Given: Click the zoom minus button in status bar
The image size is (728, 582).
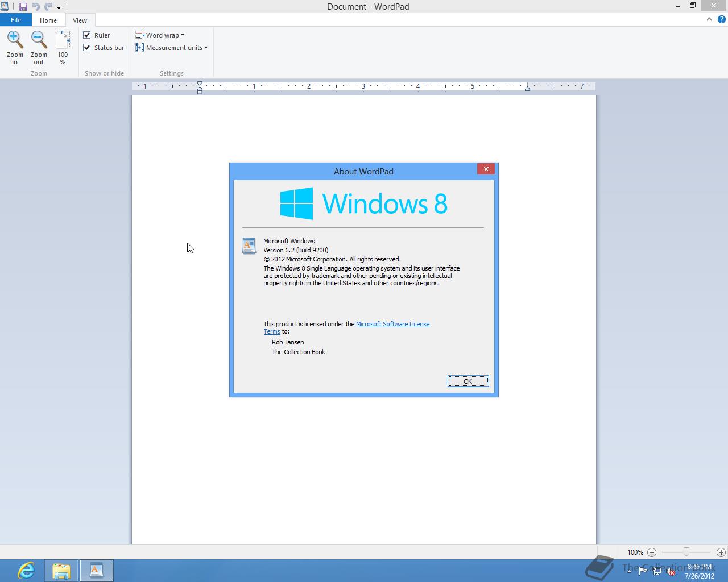Looking at the screenshot, I should pos(652,552).
